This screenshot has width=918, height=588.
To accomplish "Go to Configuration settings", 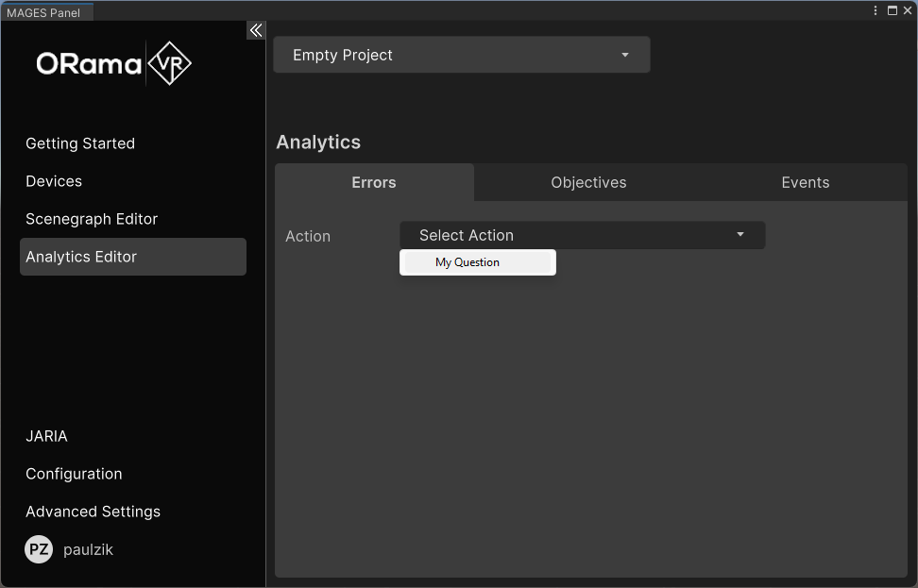I will (x=74, y=474).
